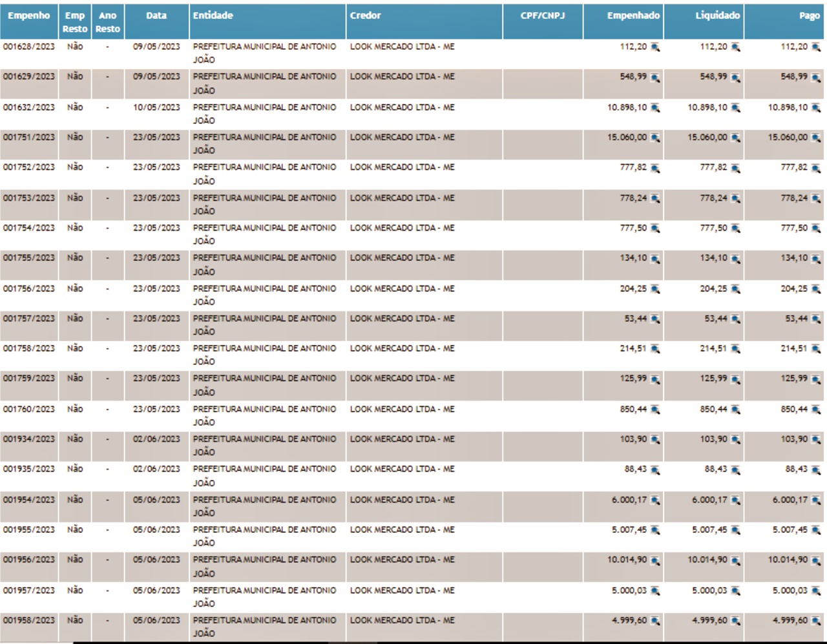Viewport: 827px width, 644px height.
Task: Click LOOK MERCADO LTDA - ME in row 001751/2023
Action: [x=403, y=137]
